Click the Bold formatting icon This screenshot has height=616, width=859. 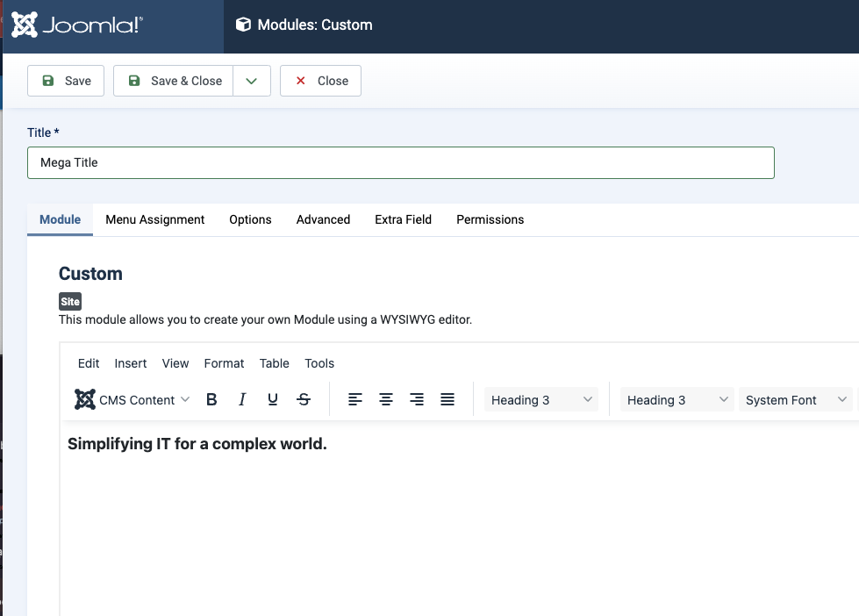pos(211,400)
